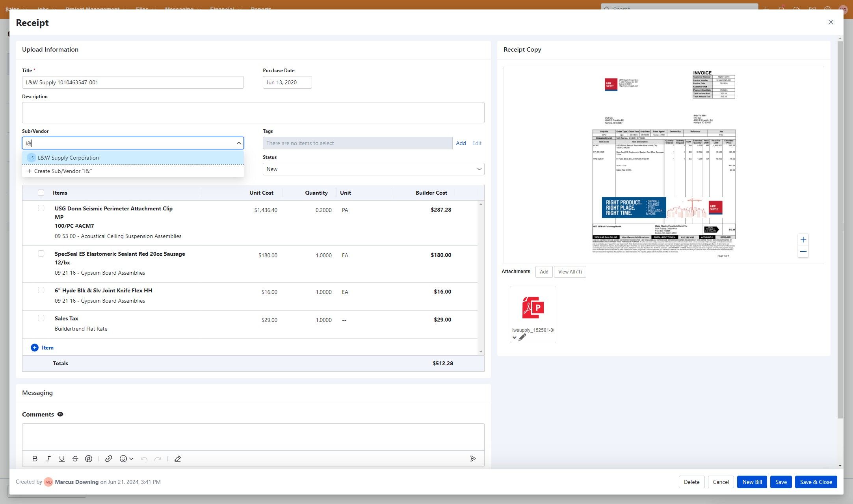
Task: Click View All (1) attachments button
Action: tap(570, 272)
